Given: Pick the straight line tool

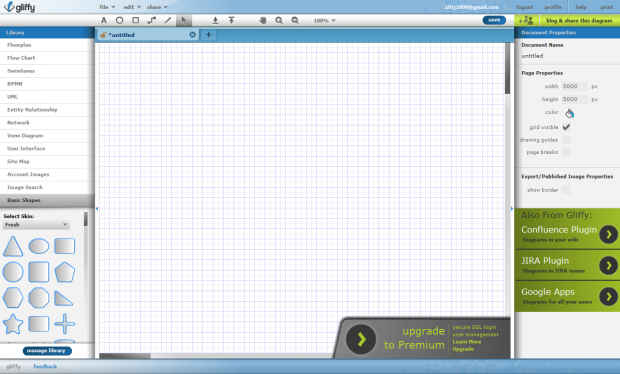Looking at the screenshot, I should click(168, 20).
